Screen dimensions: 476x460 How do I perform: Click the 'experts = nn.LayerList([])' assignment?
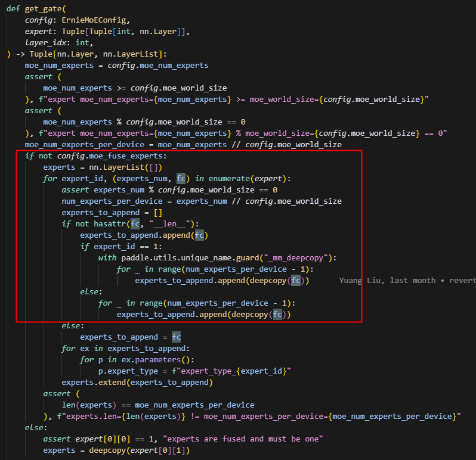(x=103, y=167)
